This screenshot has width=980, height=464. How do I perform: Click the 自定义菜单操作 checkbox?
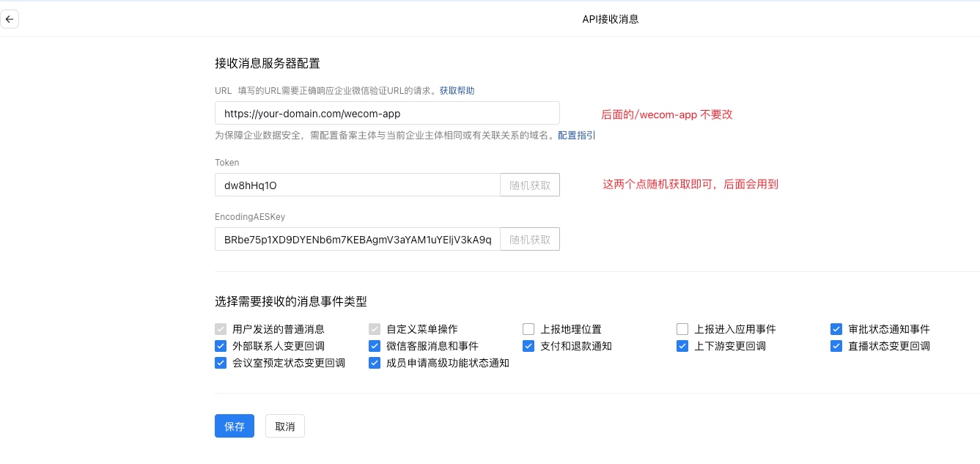(375, 329)
